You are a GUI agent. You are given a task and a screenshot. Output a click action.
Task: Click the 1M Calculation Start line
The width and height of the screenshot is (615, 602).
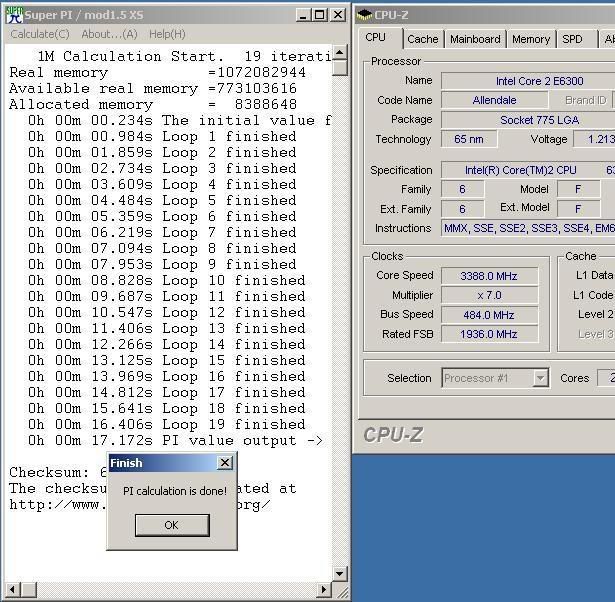tap(184, 57)
